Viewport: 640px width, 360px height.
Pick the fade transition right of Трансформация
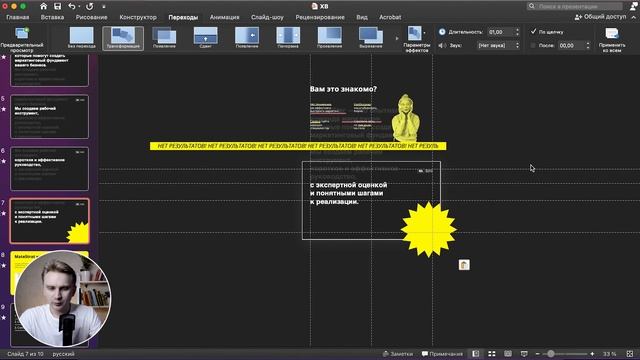(164, 38)
